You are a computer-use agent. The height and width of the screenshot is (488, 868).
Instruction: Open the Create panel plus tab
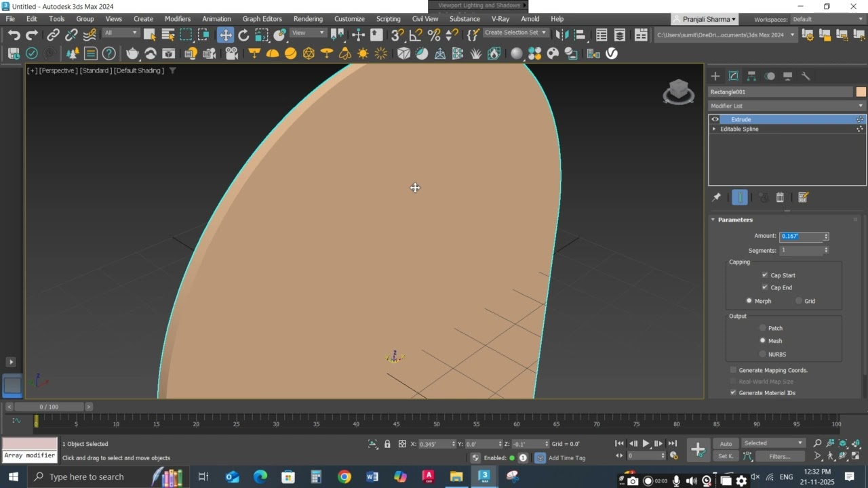715,76
